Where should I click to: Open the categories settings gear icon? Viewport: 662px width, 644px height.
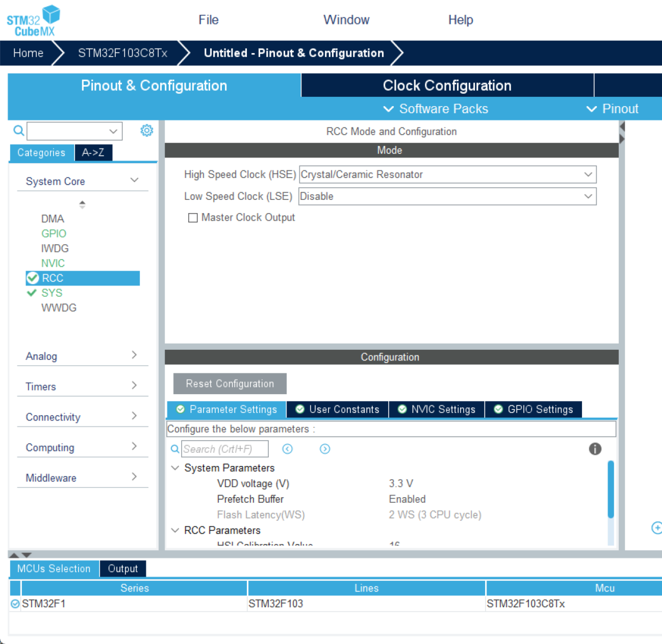pos(146,131)
